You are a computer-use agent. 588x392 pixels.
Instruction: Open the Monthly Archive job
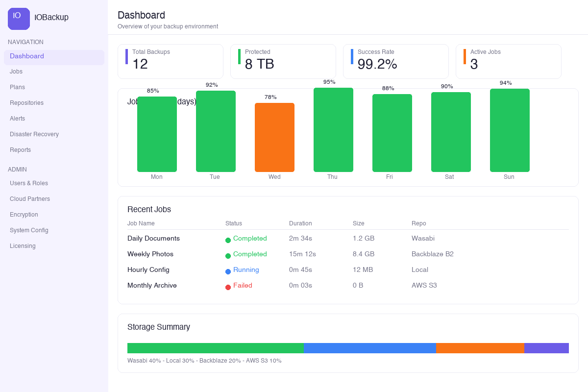[152, 286]
